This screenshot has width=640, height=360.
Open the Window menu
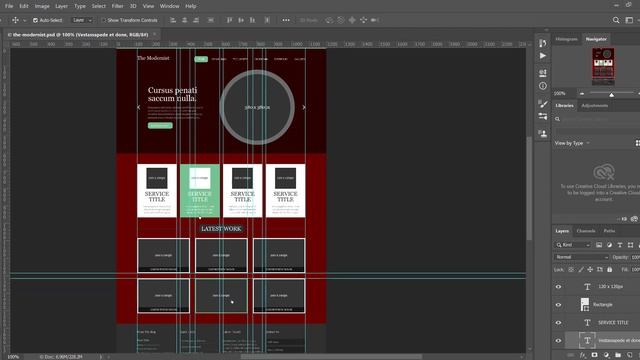click(x=169, y=6)
